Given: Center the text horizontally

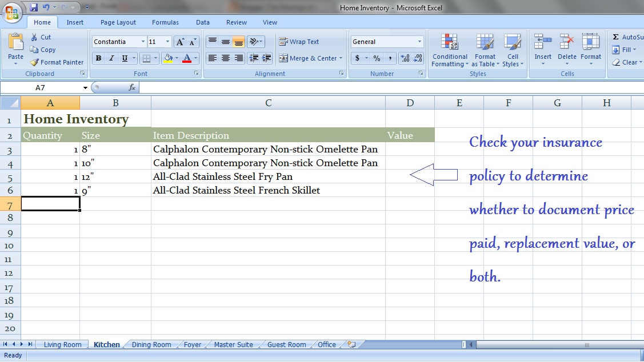Looking at the screenshot, I should (x=226, y=58).
